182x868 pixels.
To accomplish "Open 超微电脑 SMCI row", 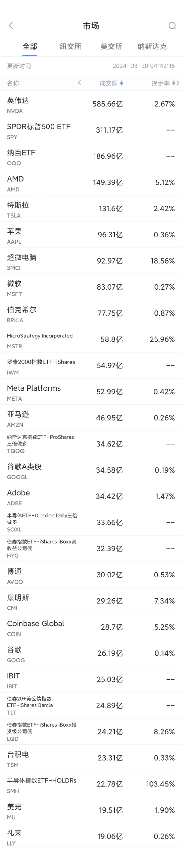I will pos(91,261).
